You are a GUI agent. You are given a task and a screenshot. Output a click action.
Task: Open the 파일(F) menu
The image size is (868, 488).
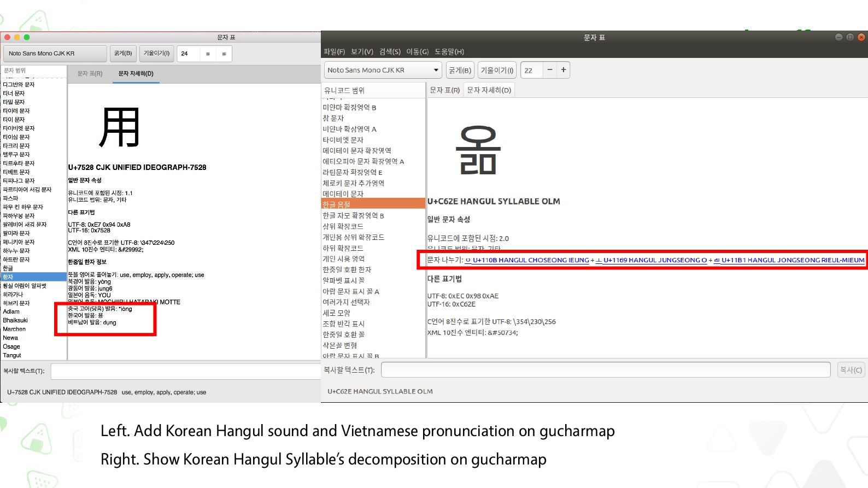pyautogui.click(x=334, y=51)
